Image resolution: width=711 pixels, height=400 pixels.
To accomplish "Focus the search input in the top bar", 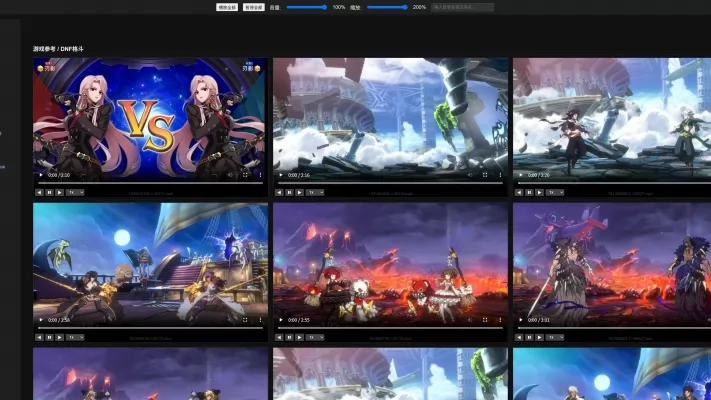I will tap(462, 7).
